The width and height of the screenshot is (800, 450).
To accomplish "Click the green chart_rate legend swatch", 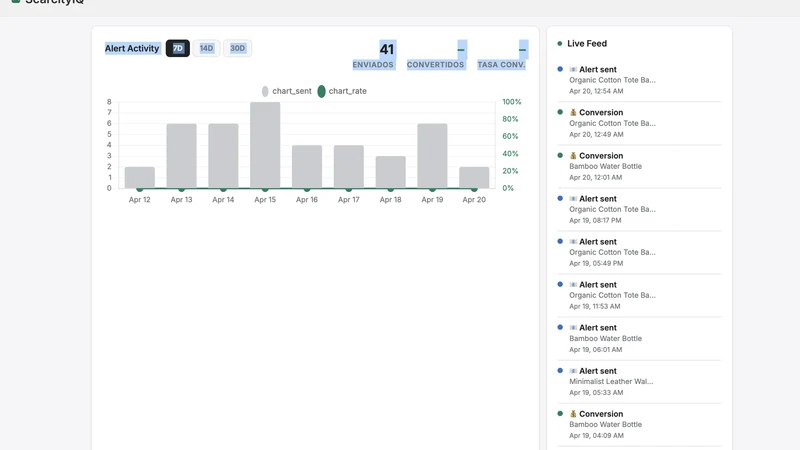I will 321,91.
